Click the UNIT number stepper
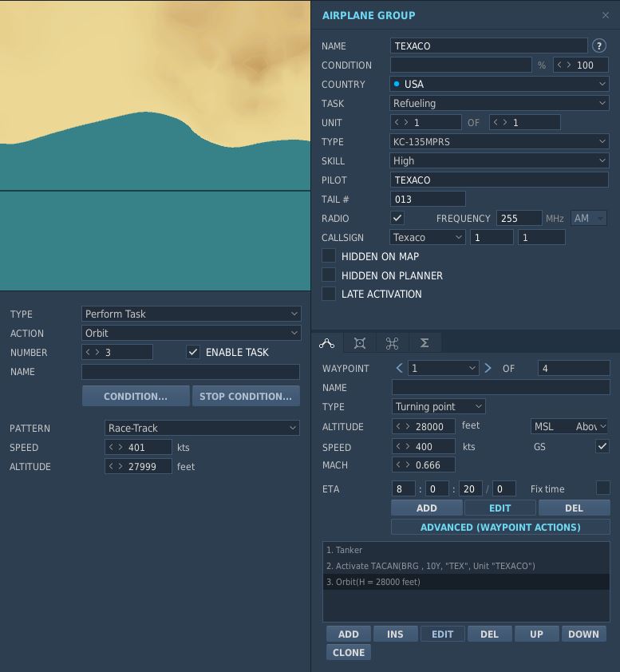 [x=425, y=123]
